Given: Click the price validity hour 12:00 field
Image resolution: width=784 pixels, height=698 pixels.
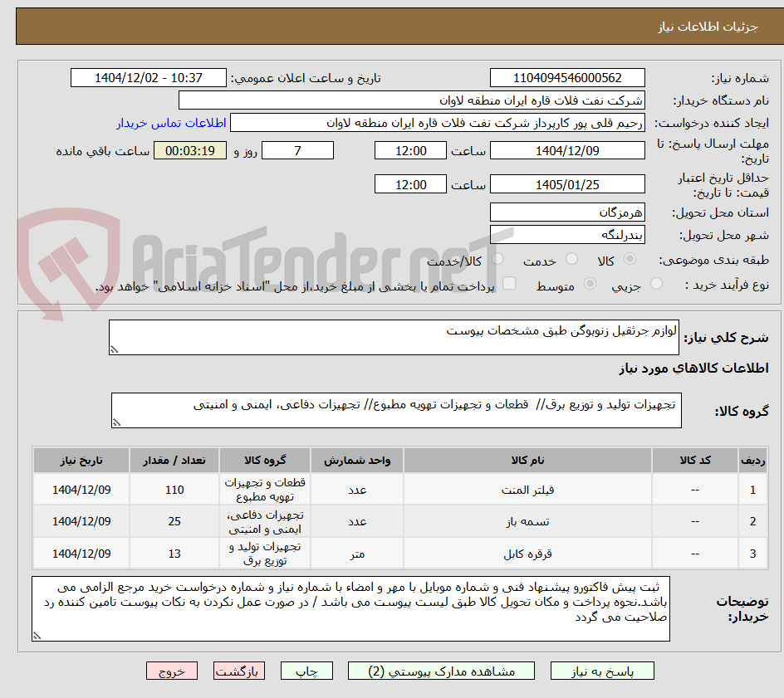Looking at the screenshot, I should pyautogui.click(x=410, y=184).
